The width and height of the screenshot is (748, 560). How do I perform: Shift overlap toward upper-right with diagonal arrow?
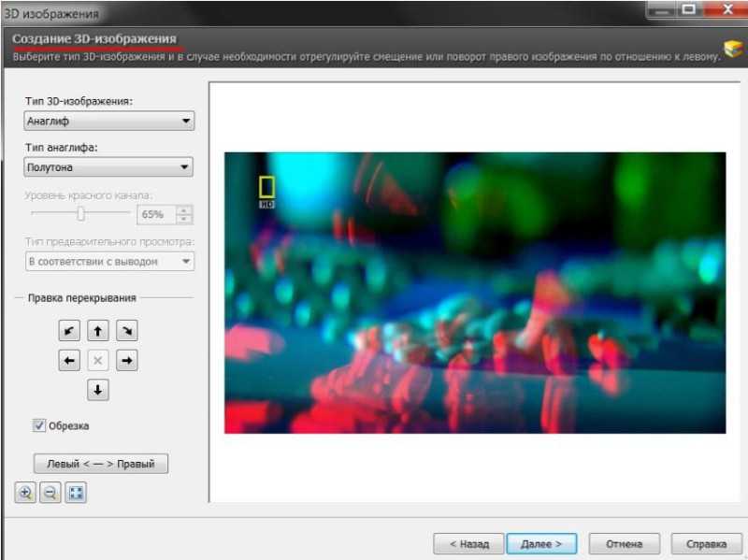[x=127, y=331]
